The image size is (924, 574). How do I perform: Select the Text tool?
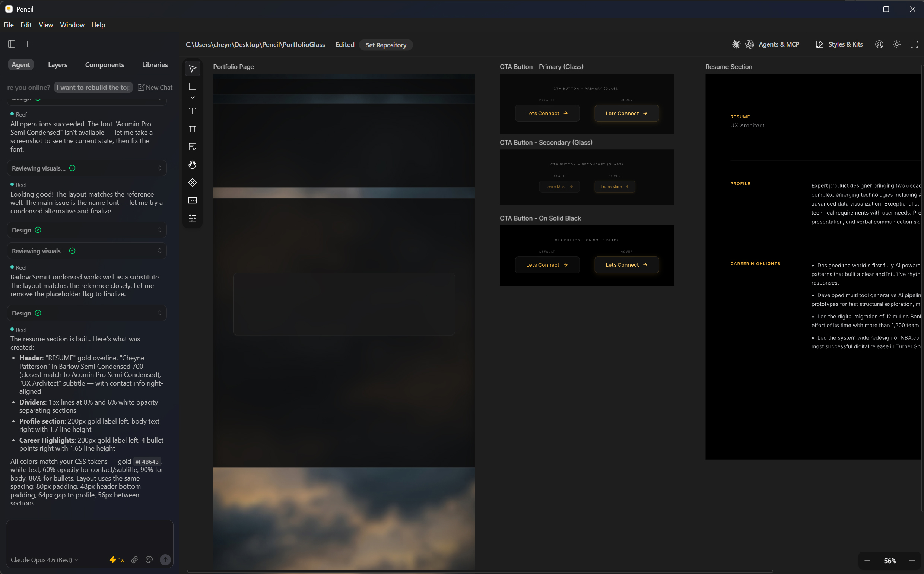coord(193,111)
